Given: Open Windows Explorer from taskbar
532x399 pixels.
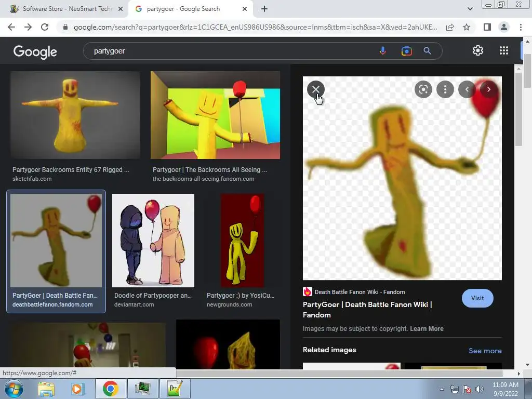Looking at the screenshot, I should click(46, 389).
